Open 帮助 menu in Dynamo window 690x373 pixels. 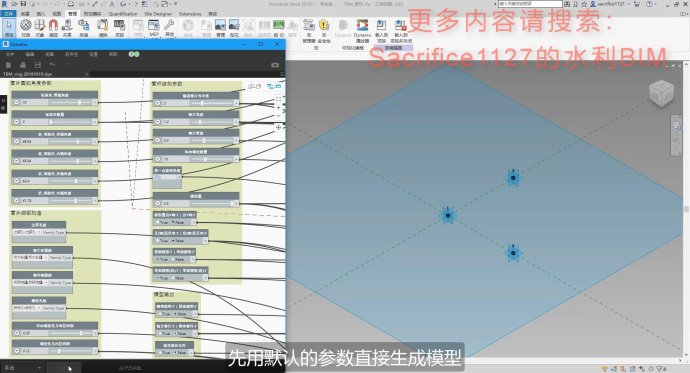pos(113,54)
